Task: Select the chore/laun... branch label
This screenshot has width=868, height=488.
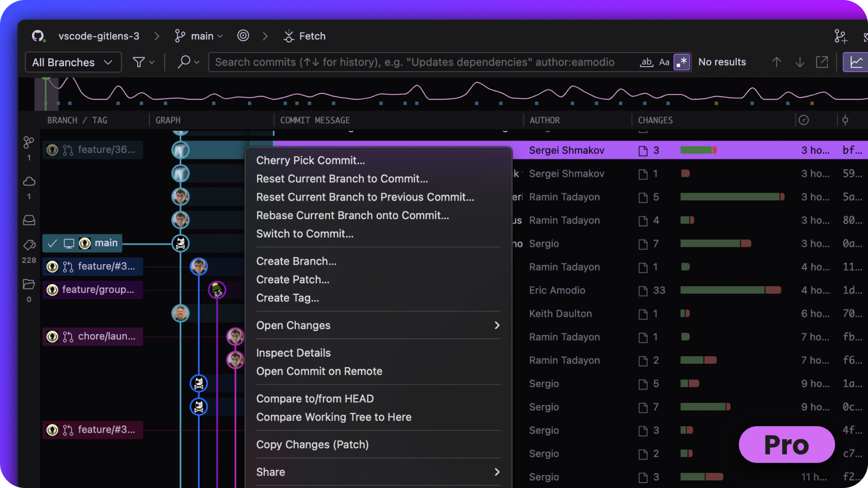Action: coord(93,336)
